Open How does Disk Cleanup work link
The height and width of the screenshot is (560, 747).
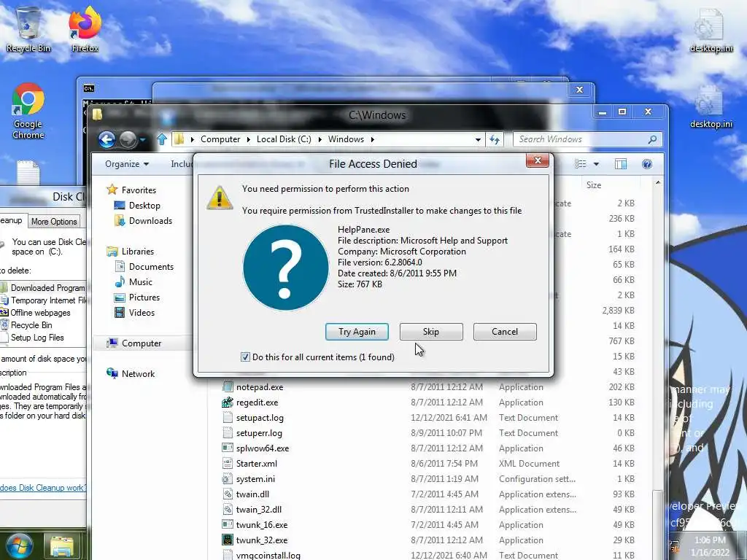[43, 488]
